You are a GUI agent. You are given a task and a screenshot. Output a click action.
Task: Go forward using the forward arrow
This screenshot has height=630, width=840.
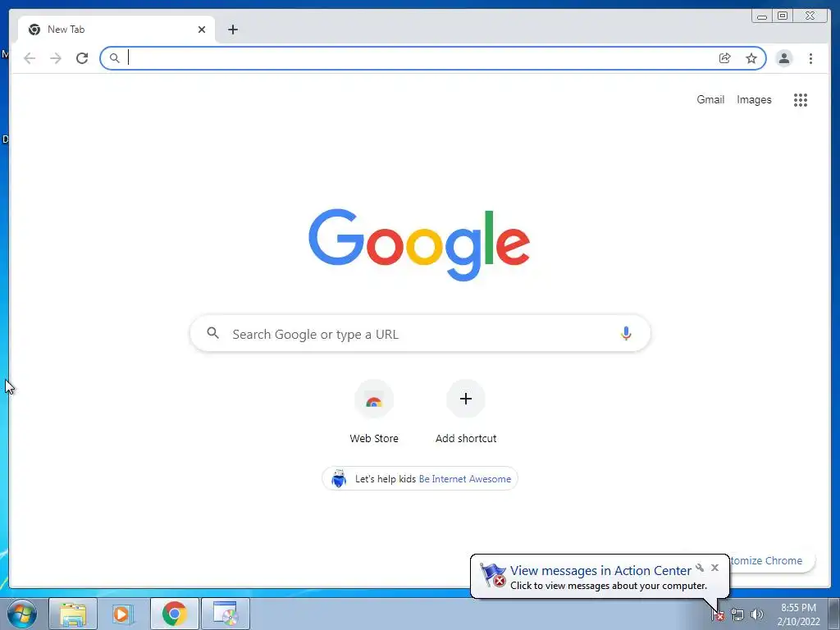coord(56,58)
